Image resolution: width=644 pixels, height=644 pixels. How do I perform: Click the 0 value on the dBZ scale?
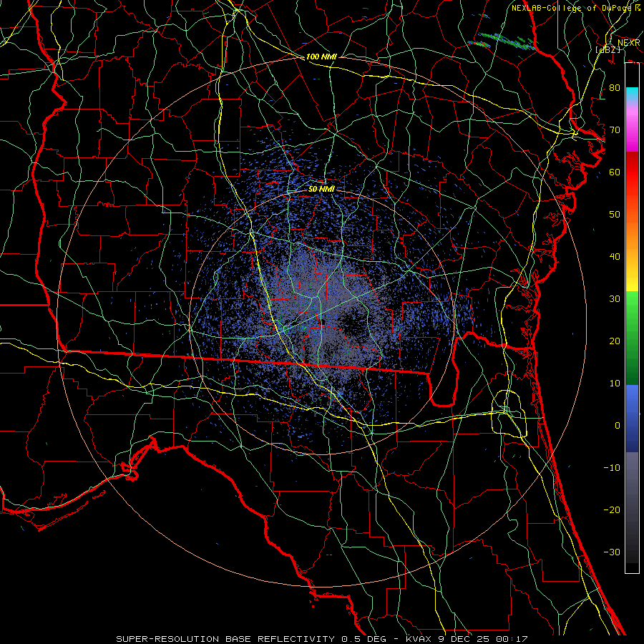click(x=618, y=426)
